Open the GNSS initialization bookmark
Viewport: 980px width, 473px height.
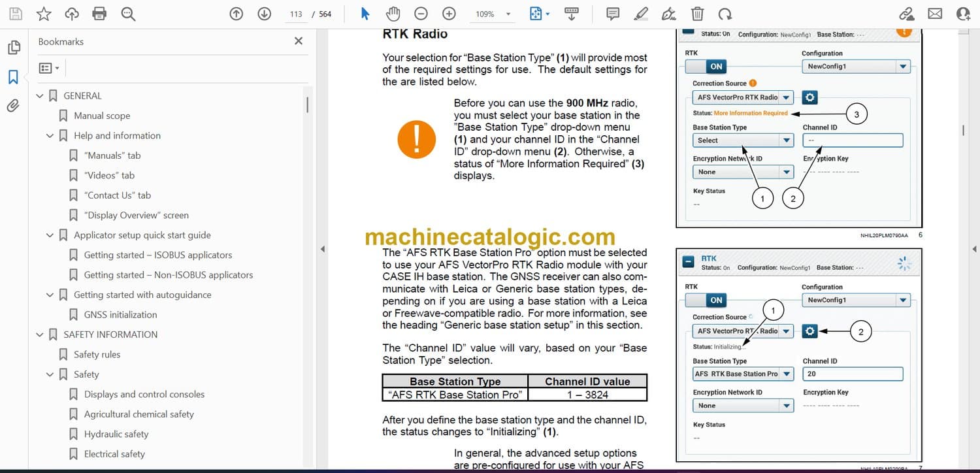(120, 314)
